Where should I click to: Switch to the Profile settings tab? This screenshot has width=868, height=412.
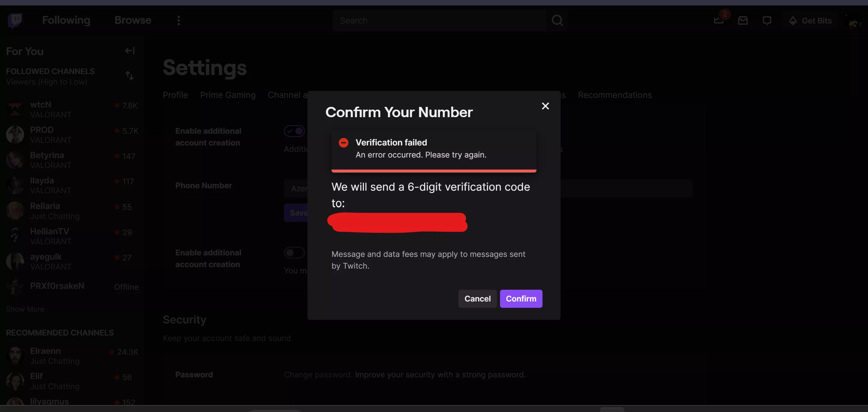[x=175, y=95]
